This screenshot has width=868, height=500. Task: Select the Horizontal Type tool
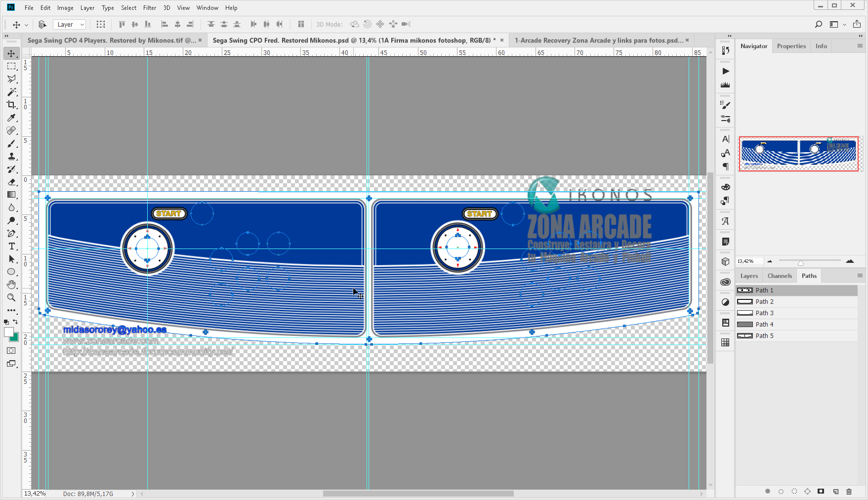coord(11,246)
